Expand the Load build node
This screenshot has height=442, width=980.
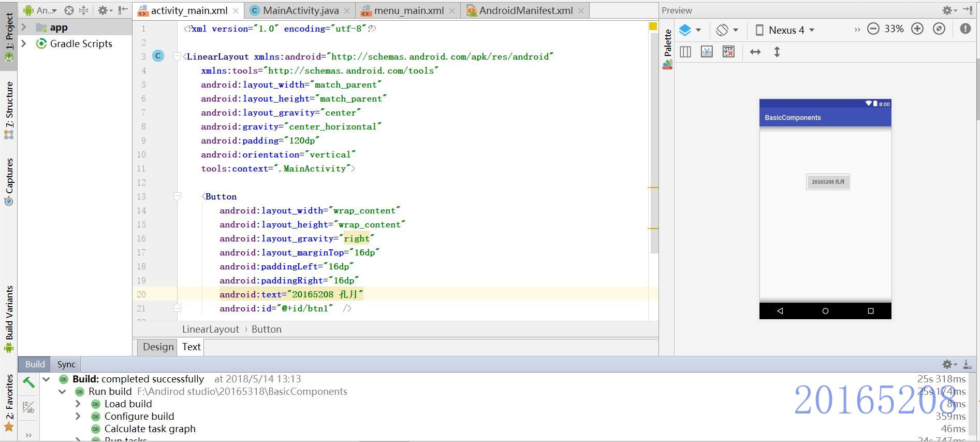pyautogui.click(x=78, y=404)
